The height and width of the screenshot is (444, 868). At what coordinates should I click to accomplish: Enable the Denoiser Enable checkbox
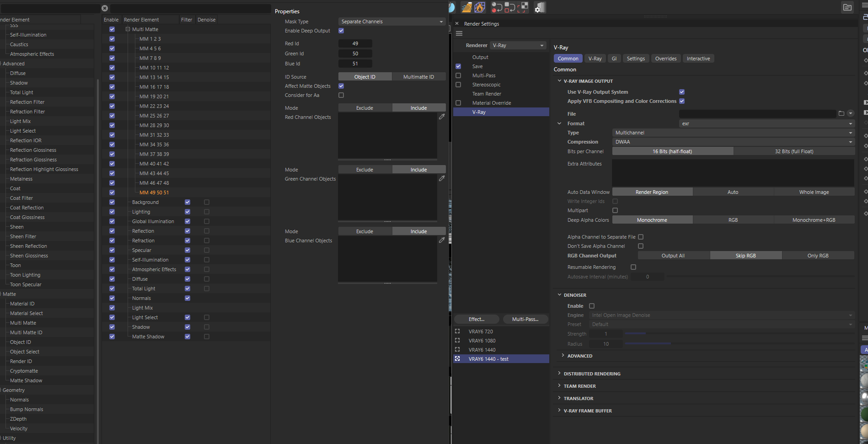tap(592, 306)
